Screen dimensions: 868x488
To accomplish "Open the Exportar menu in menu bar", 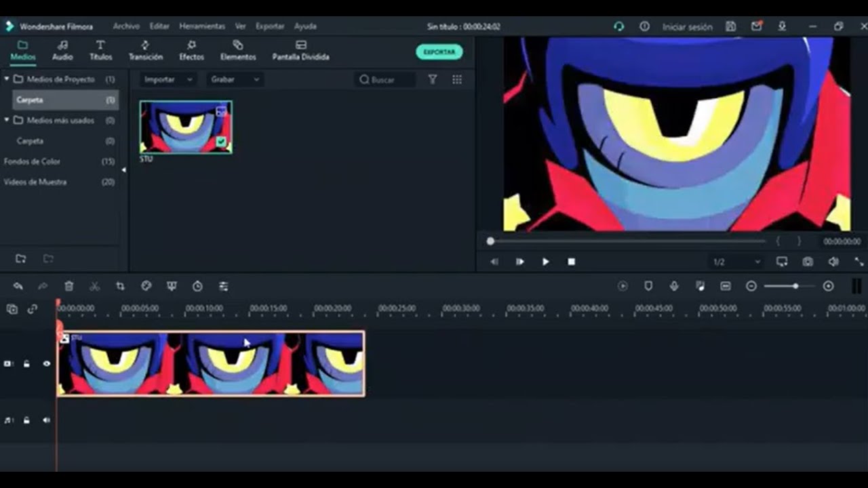I will (270, 26).
